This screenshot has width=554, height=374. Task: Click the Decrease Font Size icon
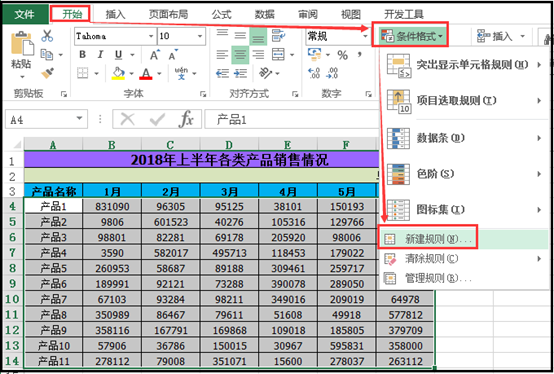(x=173, y=55)
